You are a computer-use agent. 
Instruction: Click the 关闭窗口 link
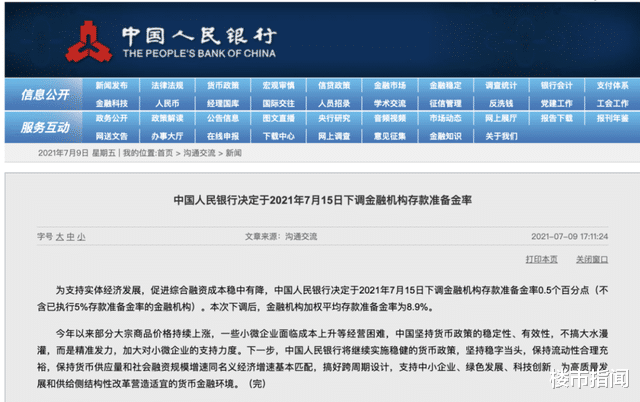592,260
